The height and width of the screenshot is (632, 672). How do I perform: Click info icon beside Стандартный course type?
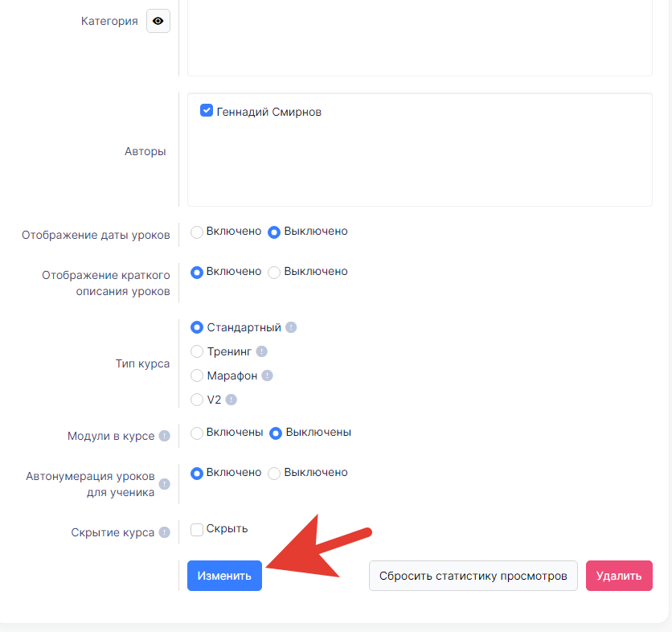[x=291, y=327]
